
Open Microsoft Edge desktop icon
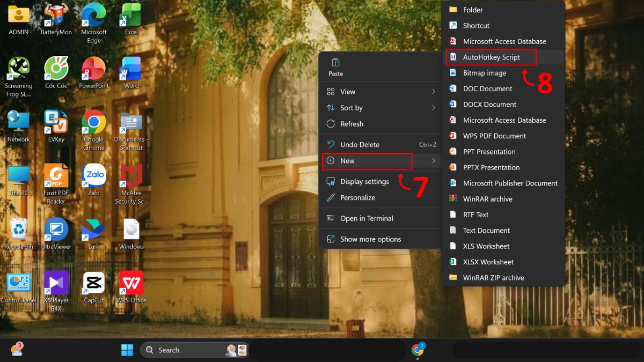click(93, 16)
